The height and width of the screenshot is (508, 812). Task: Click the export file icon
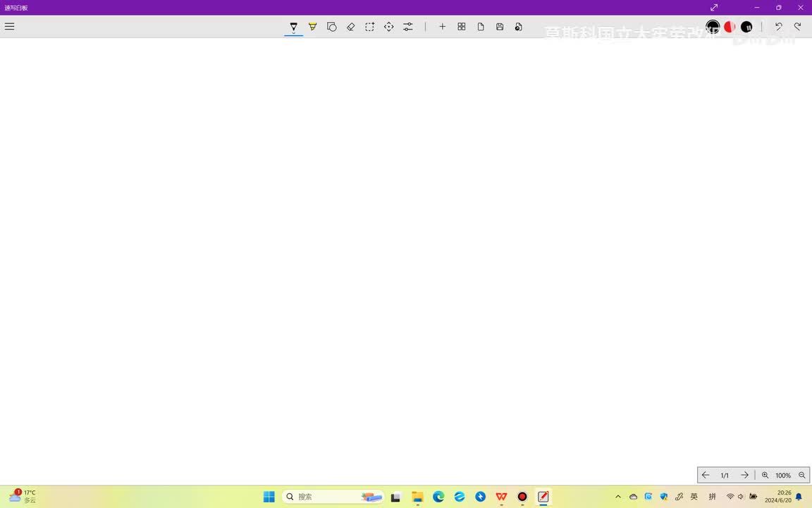tap(518, 26)
